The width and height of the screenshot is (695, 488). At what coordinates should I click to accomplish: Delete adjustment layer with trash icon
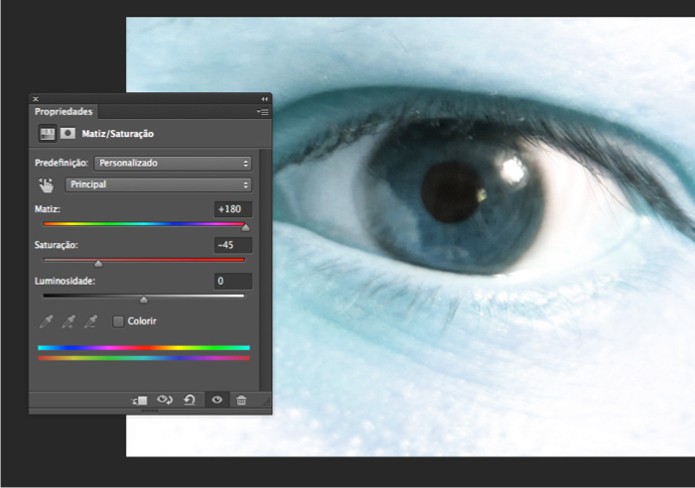tap(241, 400)
